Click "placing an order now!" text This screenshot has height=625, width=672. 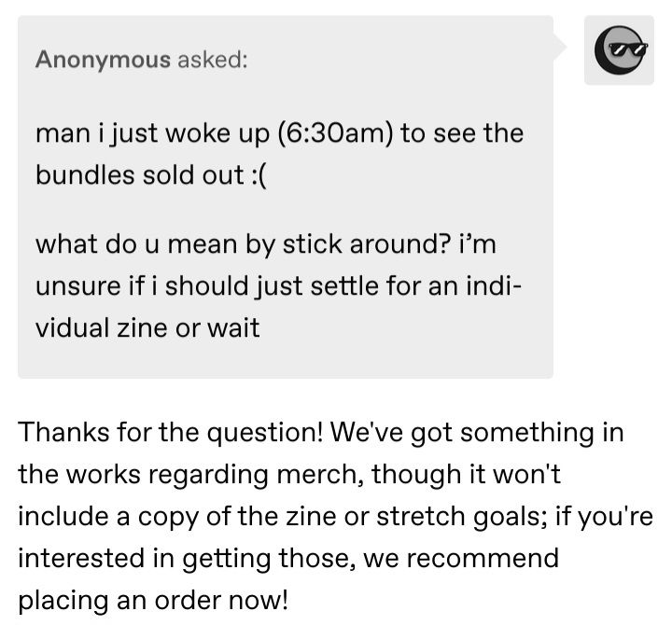(x=153, y=601)
